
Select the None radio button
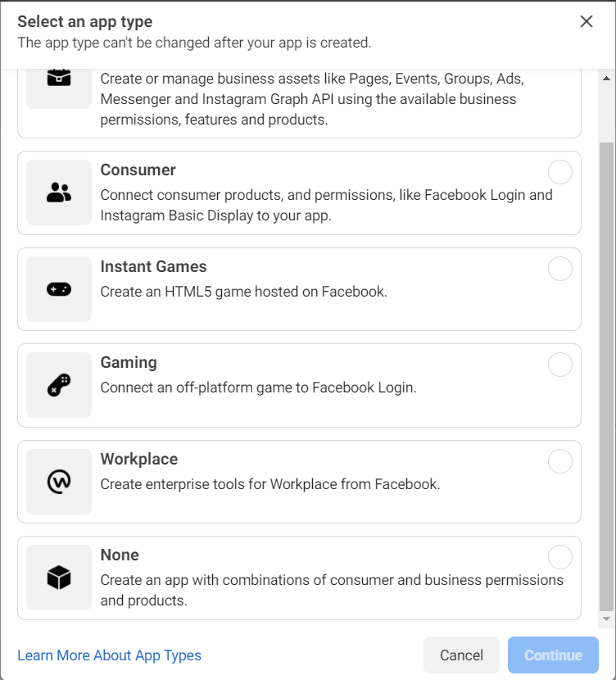tap(559, 557)
